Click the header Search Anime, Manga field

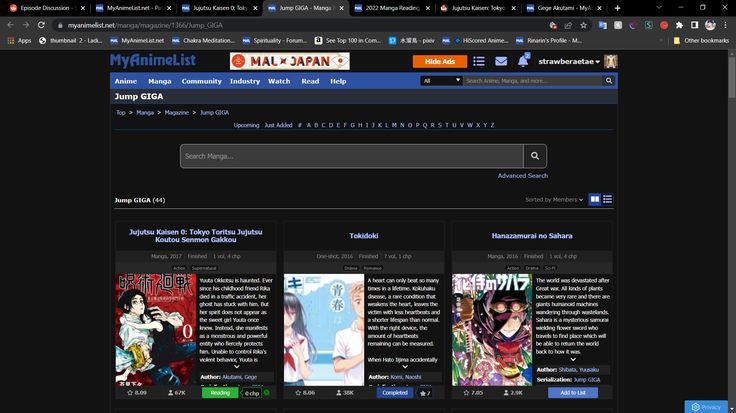click(533, 81)
